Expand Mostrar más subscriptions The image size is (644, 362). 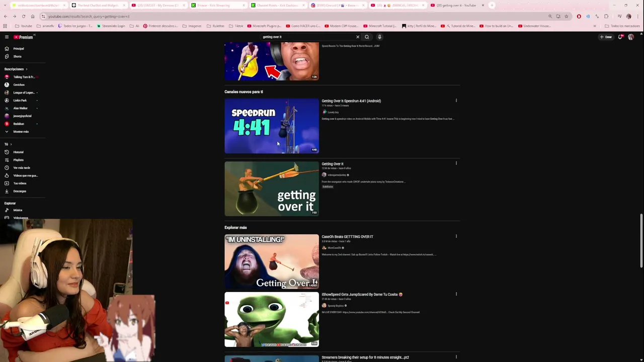point(21,132)
